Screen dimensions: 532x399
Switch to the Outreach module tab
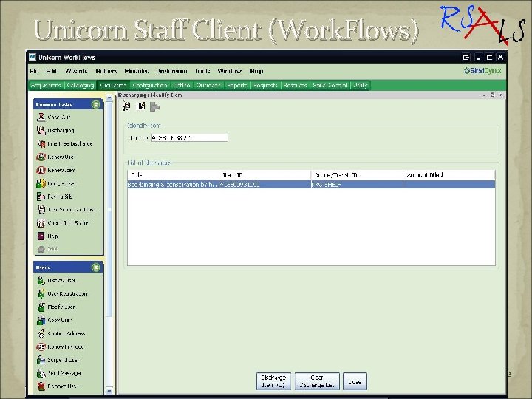point(208,86)
